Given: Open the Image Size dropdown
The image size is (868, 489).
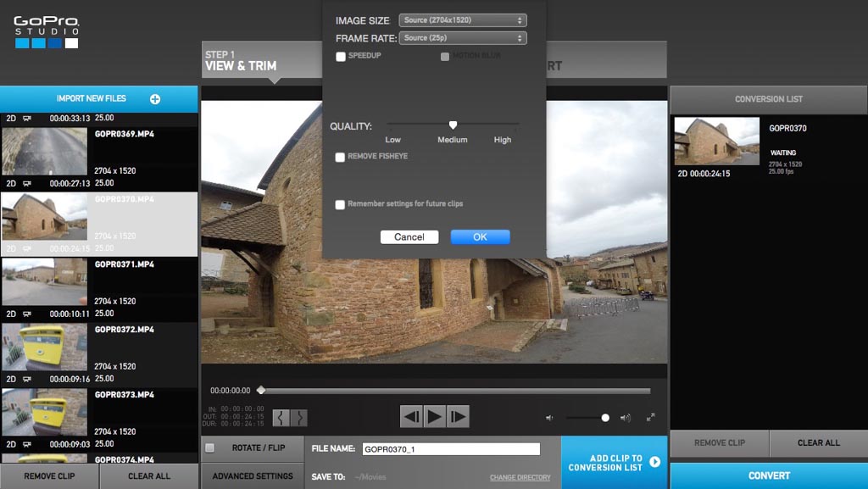Looking at the screenshot, I should click(x=463, y=20).
